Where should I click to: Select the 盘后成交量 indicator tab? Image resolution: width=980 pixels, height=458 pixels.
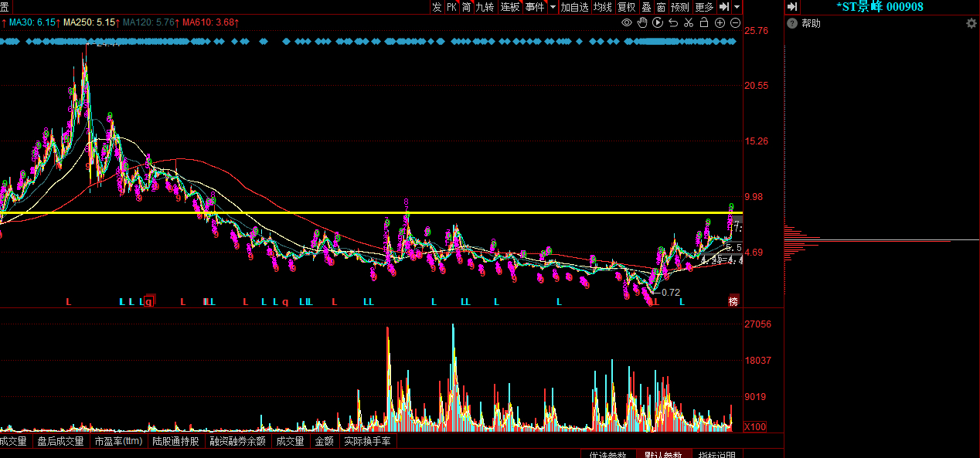(x=60, y=441)
